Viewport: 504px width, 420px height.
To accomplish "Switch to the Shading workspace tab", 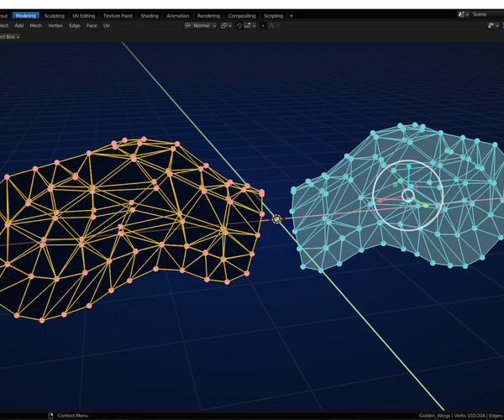I will (150, 15).
